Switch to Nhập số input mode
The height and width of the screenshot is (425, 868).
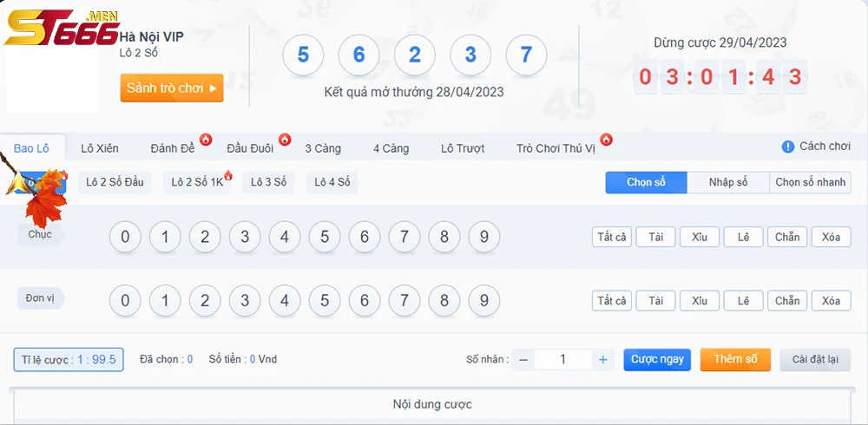point(728,182)
